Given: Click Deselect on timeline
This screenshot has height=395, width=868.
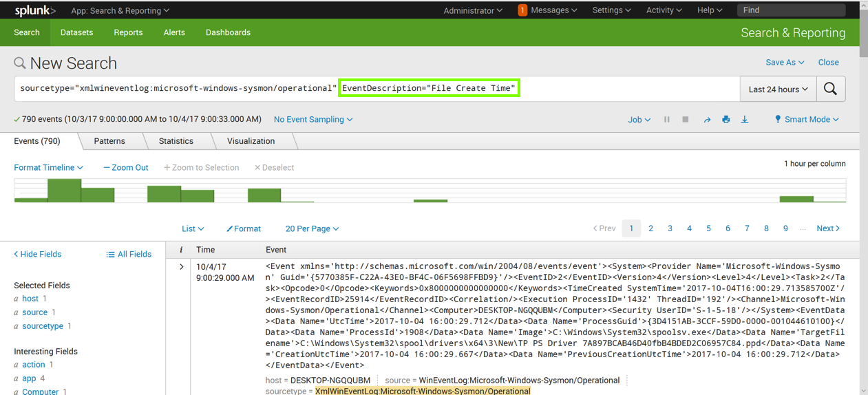Looking at the screenshot, I should [274, 167].
